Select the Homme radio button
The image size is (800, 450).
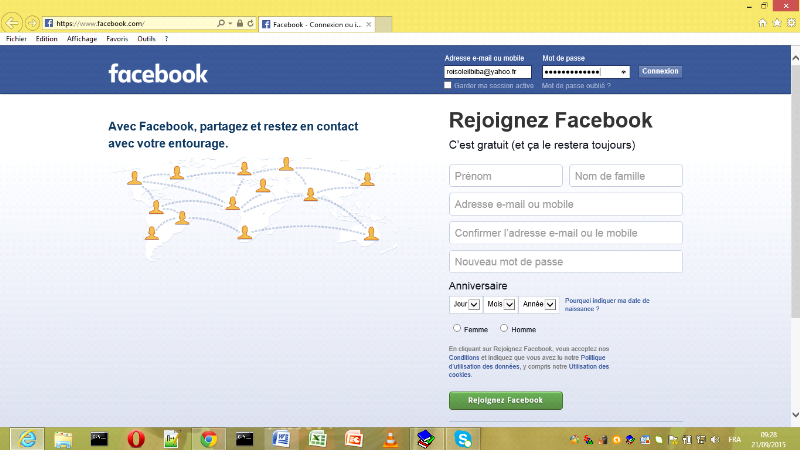504,328
